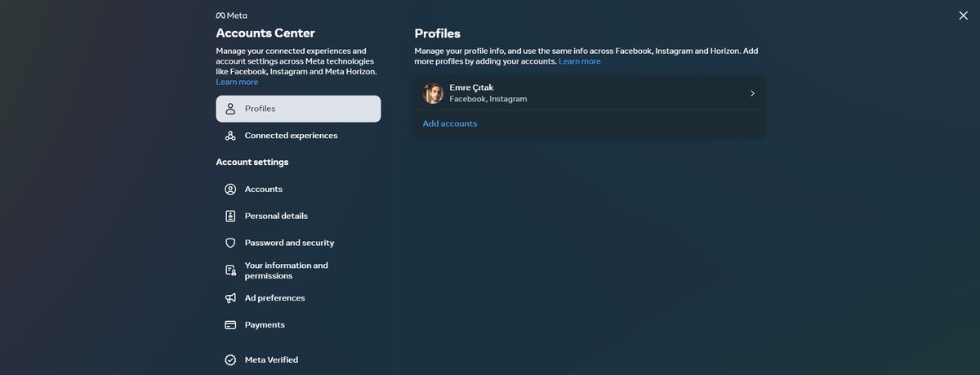This screenshot has height=375, width=980.
Task: Open Connected experiences section
Action: point(291,136)
